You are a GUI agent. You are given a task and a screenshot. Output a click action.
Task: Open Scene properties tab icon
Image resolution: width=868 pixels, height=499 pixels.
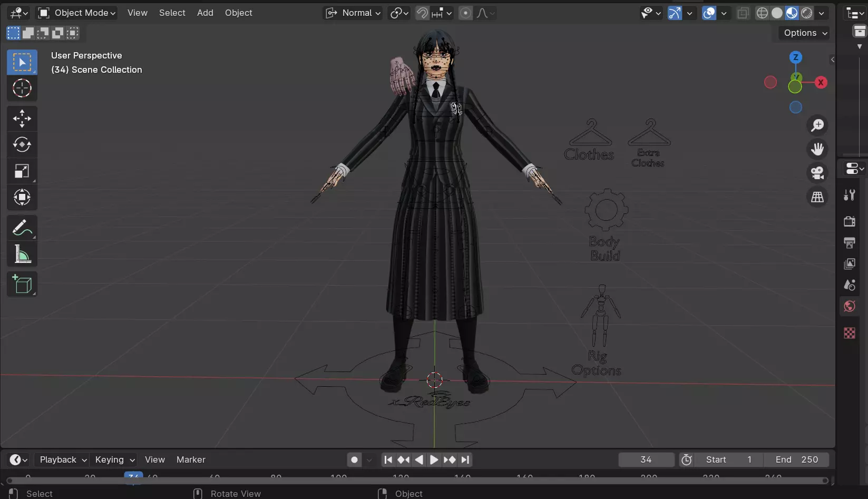[850, 285]
